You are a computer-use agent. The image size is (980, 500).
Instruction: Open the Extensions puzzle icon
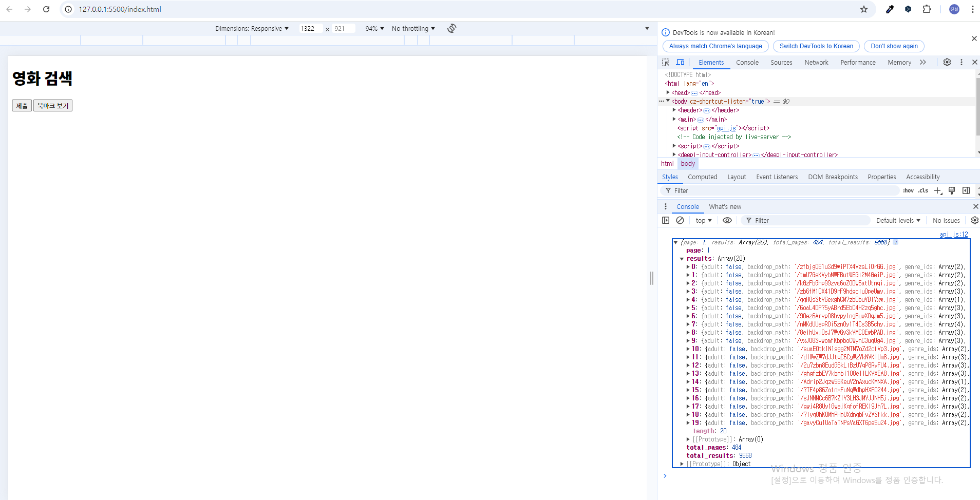coord(927,9)
